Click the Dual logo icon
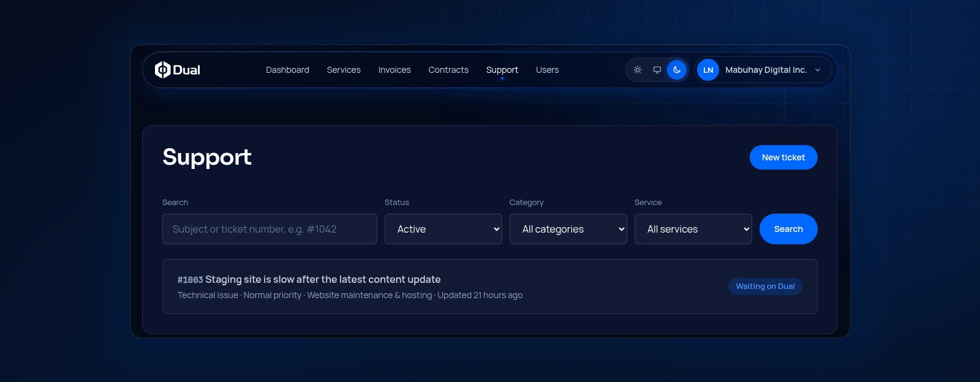Viewport: 980px width, 382px height. [162, 70]
